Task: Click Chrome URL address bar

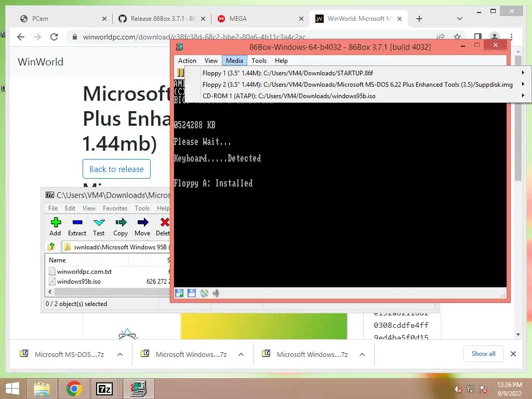Action: tap(194, 37)
